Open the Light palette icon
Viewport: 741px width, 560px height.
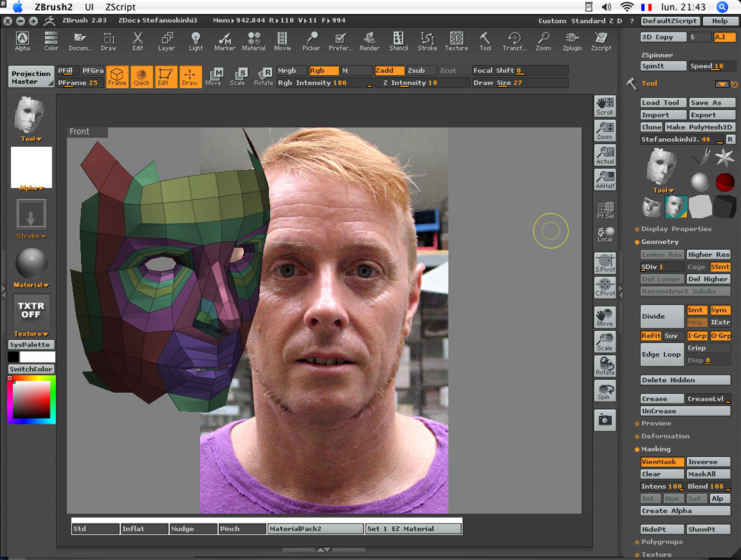[x=195, y=41]
